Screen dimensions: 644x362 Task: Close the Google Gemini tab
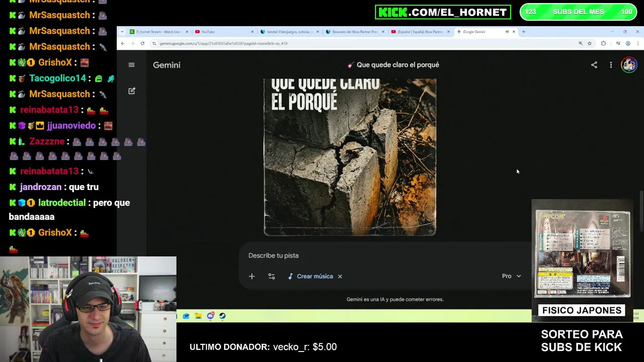(x=514, y=32)
